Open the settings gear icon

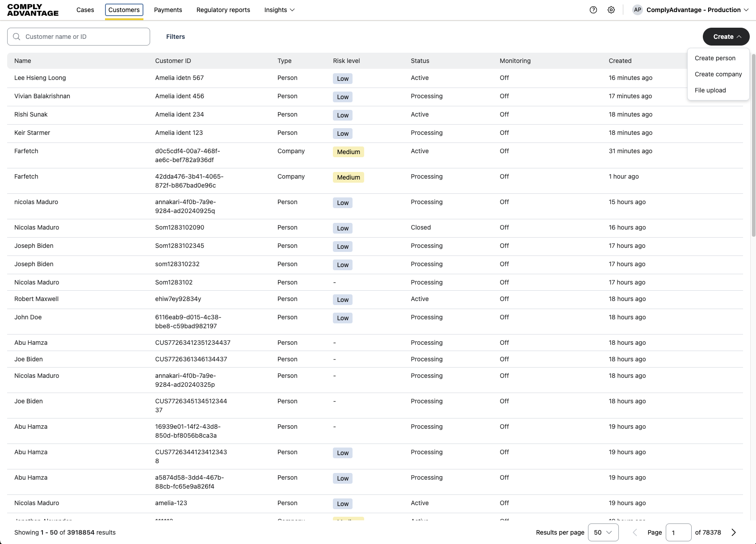point(611,9)
